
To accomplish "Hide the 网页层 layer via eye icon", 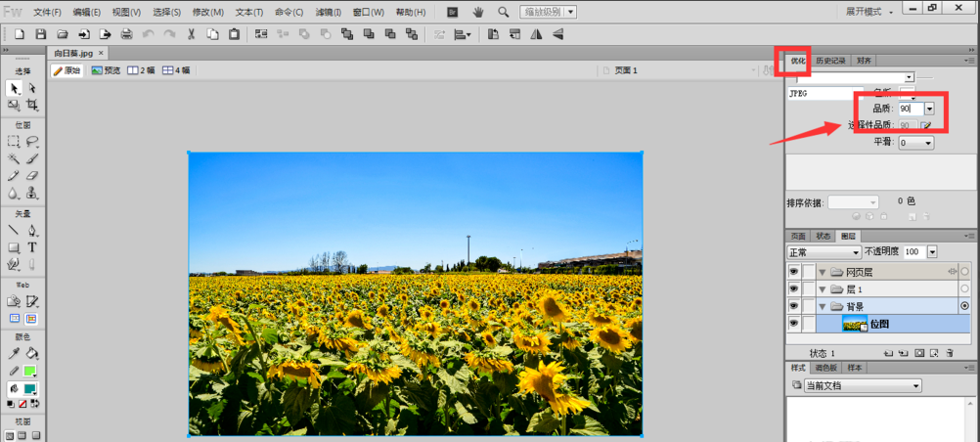I will 794,272.
